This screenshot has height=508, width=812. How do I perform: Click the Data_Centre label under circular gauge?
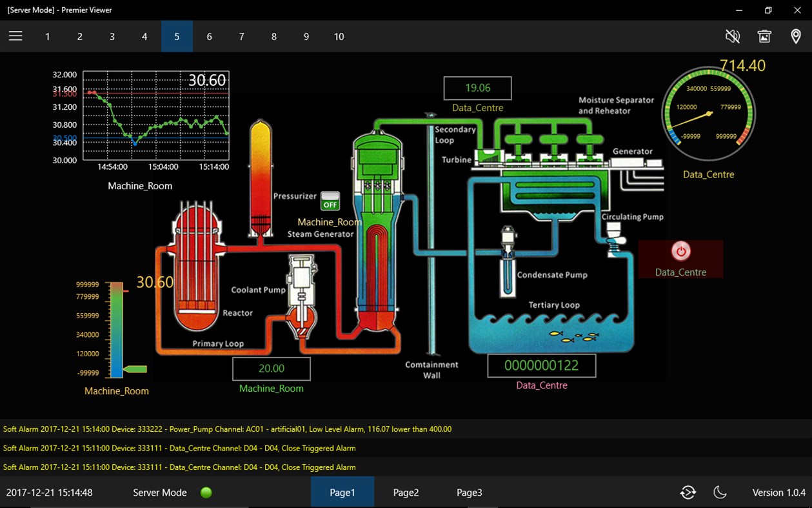coord(709,174)
